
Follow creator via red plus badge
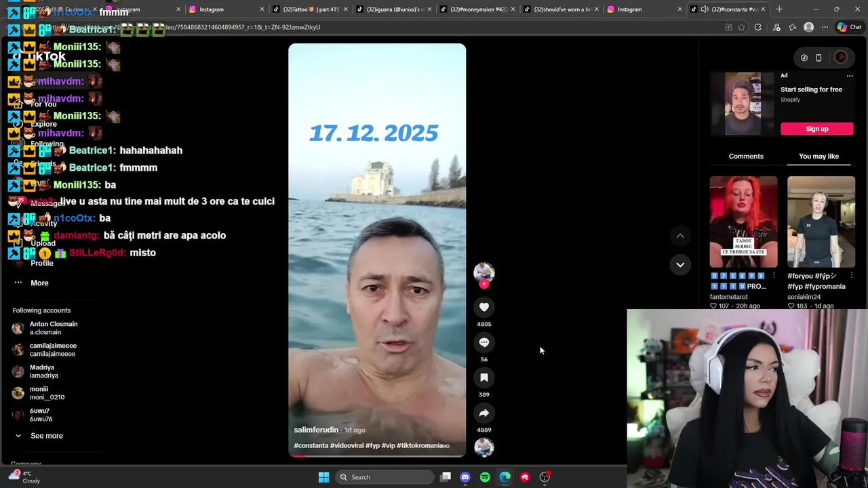(x=484, y=284)
